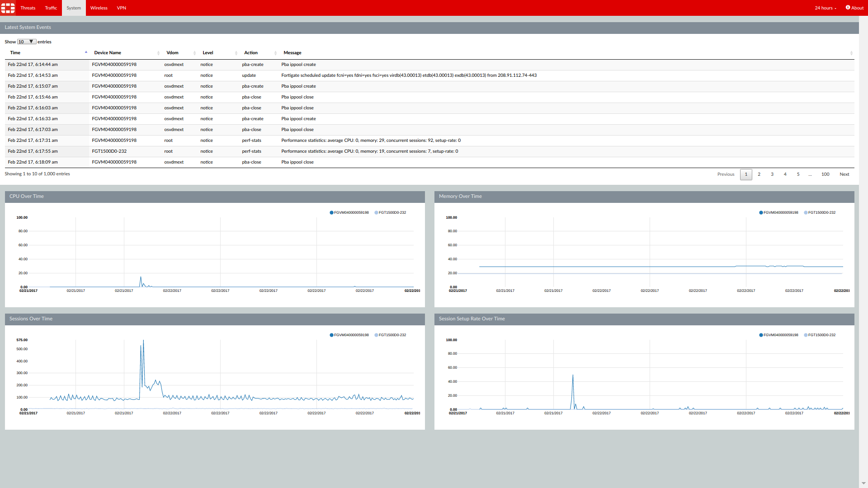Open the About info icon
868x488 pixels.
848,8
